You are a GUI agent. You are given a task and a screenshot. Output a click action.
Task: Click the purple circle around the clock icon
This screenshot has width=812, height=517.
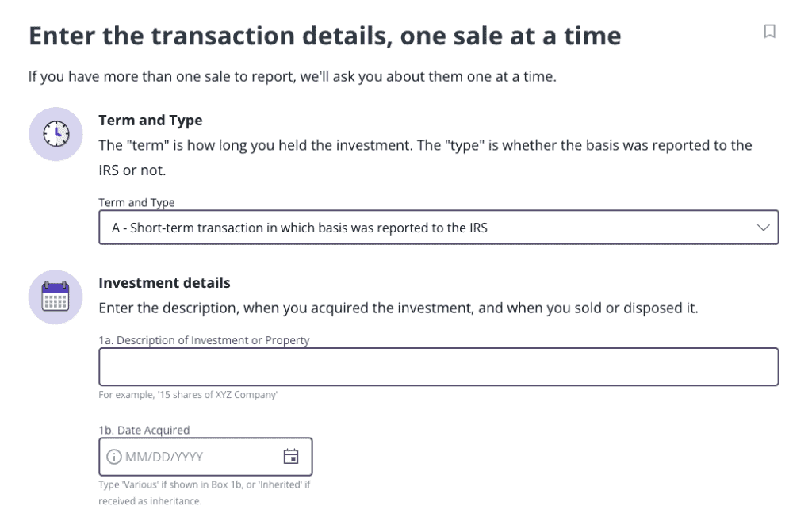55,134
